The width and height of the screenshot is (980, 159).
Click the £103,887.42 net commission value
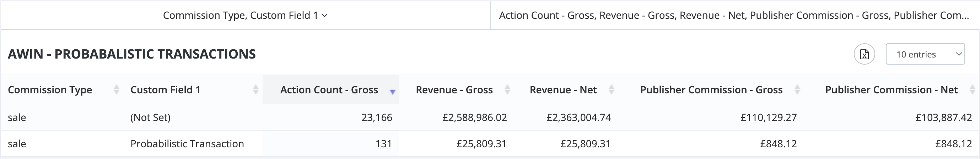(943, 117)
